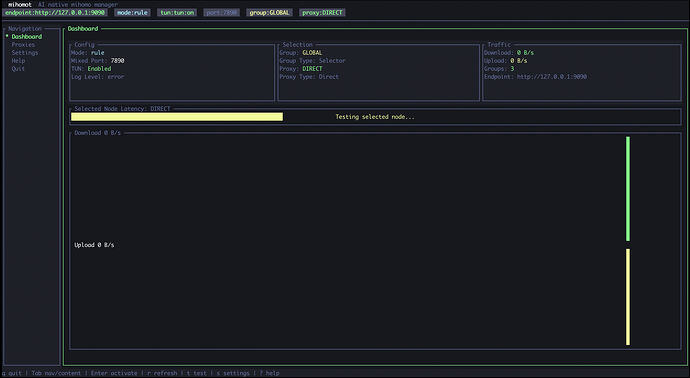This screenshot has height=378, width=690.
Task: Click the yellow upload traffic bar
Action: pyautogui.click(x=628, y=297)
